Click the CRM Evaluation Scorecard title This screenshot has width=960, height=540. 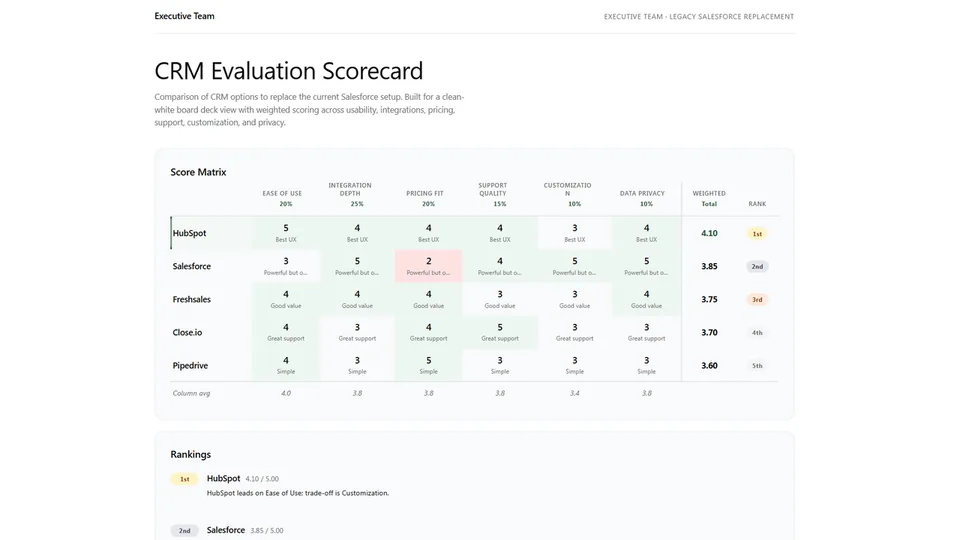[x=288, y=71]
